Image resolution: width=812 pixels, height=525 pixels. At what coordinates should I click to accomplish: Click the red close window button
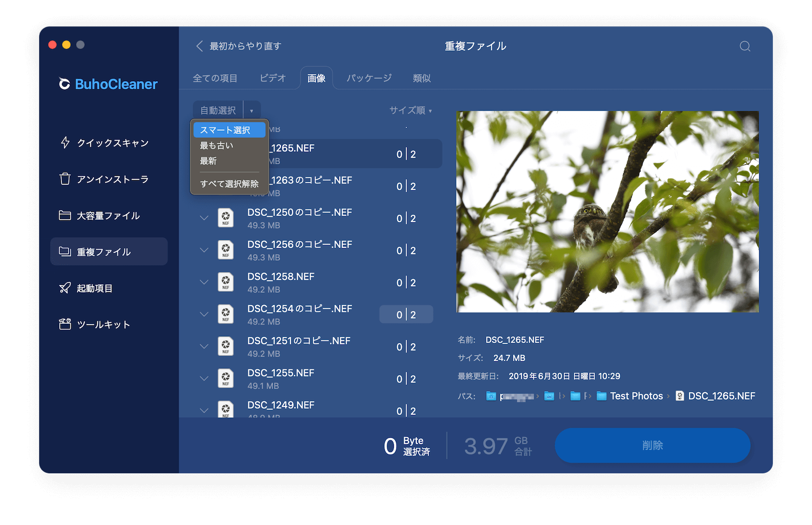click(x=52, y=45)
